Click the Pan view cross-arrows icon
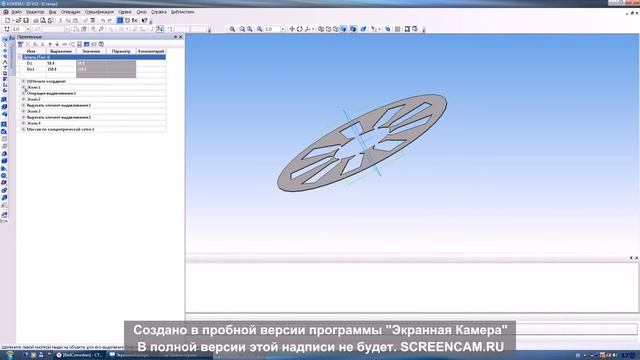Viewport: 640px width, 360px height. point(292,29)
